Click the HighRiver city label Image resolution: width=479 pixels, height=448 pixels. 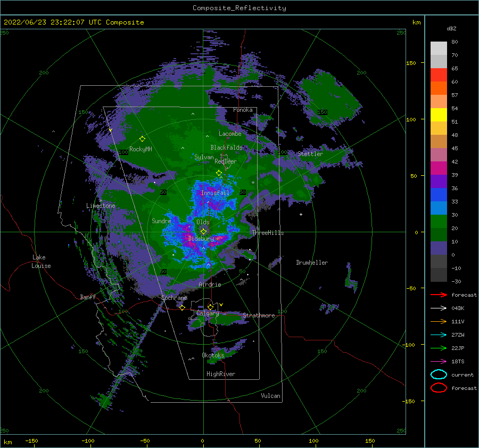pos(221,374)
